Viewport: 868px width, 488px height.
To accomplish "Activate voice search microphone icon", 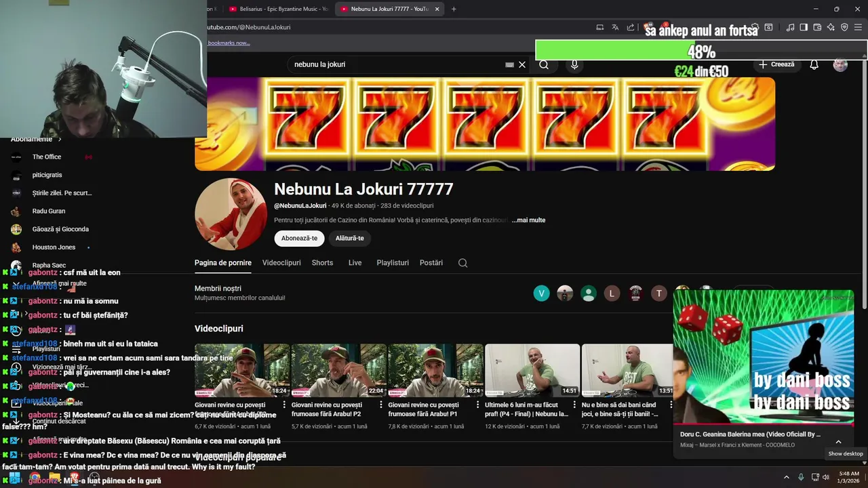I will click(574, 64).
